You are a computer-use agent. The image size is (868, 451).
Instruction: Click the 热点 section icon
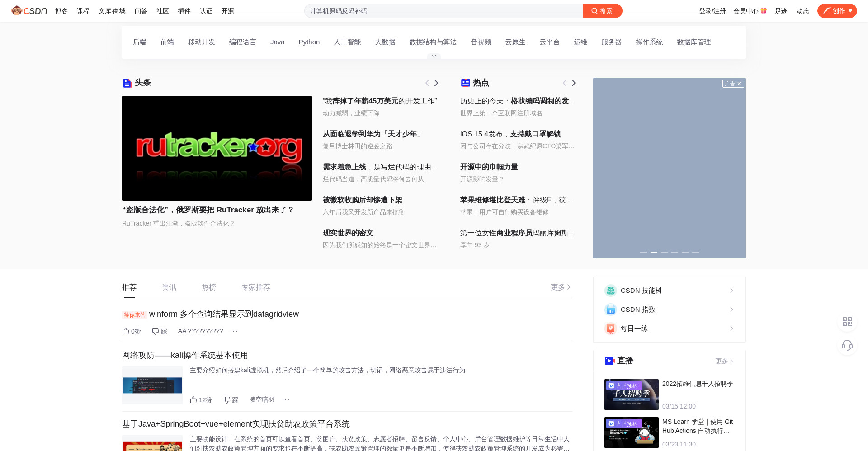tap(465, 83)
